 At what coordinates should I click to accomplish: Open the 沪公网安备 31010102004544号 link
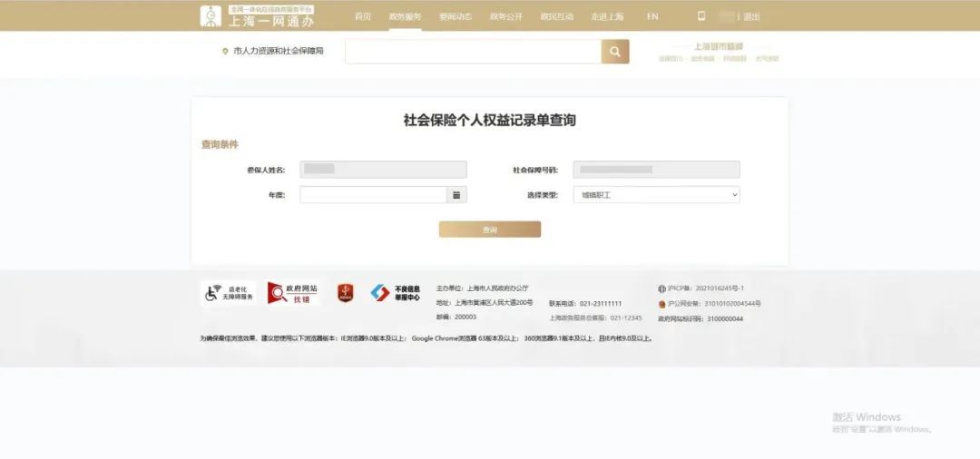(x=714, y=304)
